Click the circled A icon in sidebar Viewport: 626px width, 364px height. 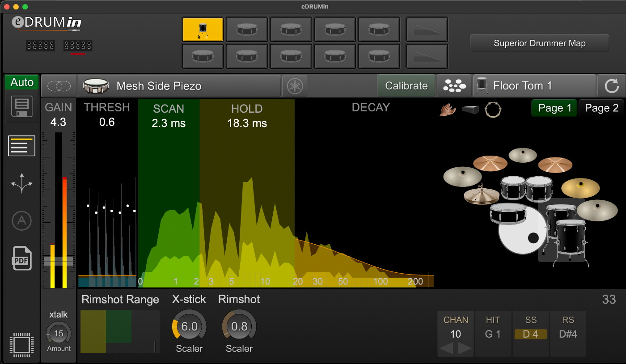click(22, 220)
